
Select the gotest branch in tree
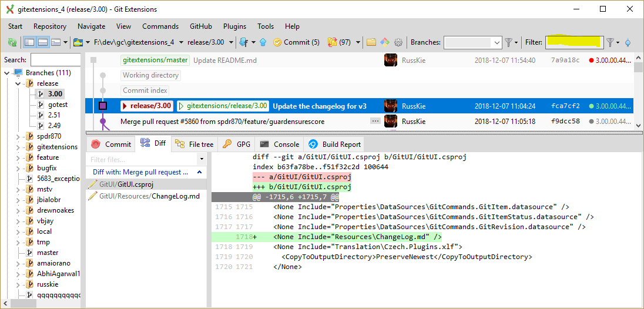(x=58, y=105)
